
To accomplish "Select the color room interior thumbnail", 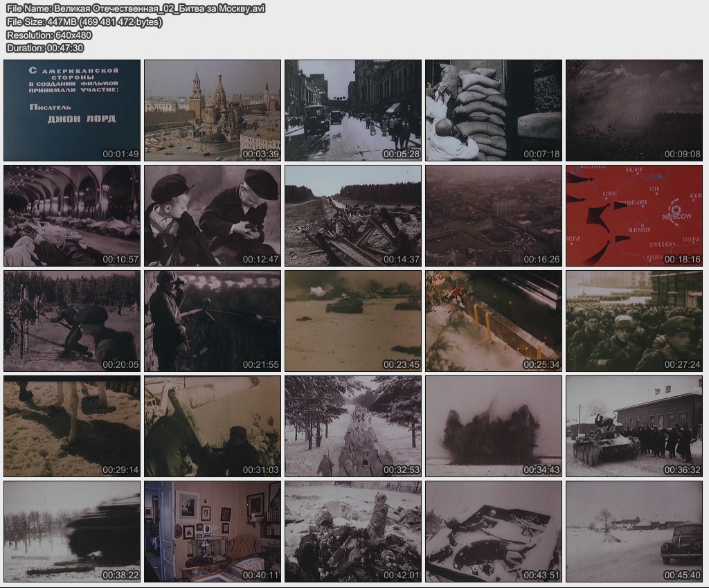I will (213, 532).
